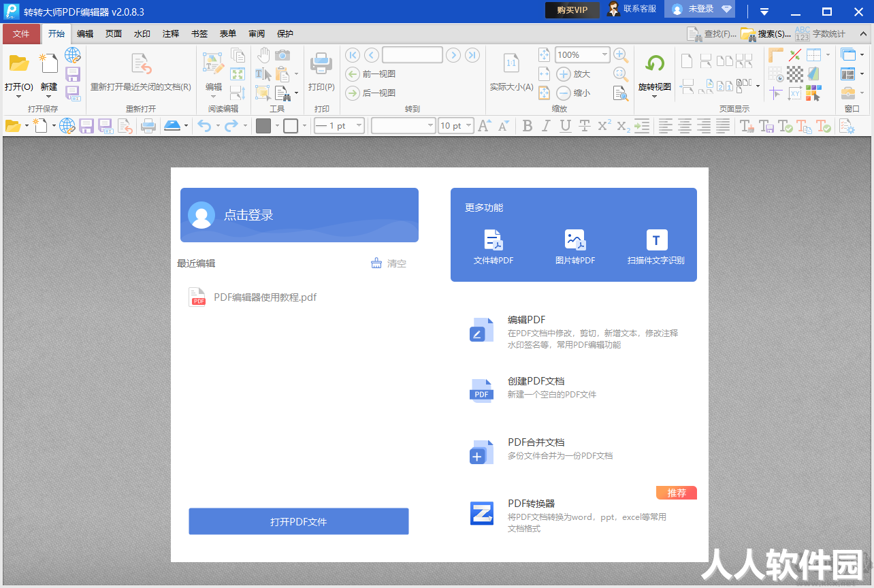Click the page number input field
The image size is (874, 588).
412,55
